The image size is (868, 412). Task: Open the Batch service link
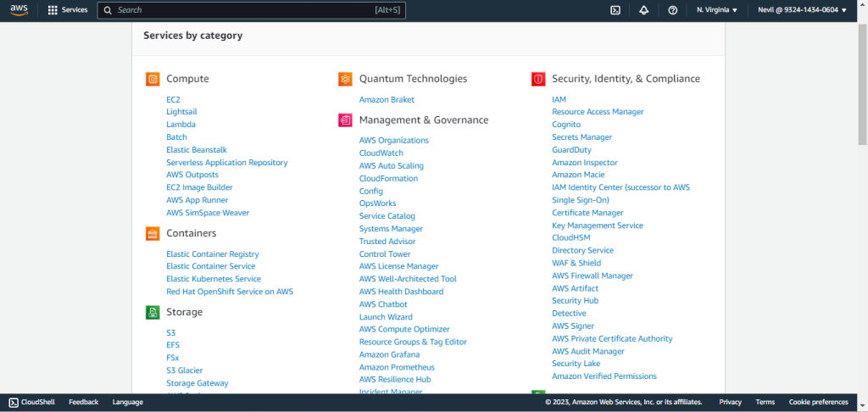[176, 137]
